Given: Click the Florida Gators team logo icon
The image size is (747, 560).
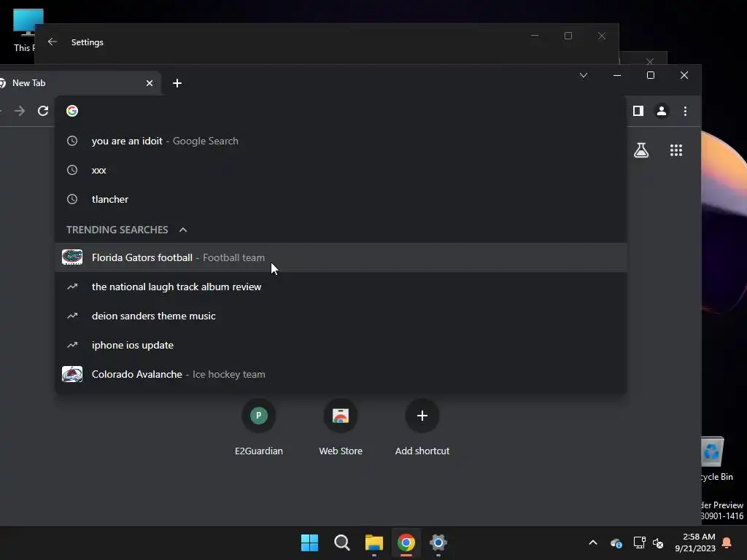Looking at the screenshot, I should point(72,257).
